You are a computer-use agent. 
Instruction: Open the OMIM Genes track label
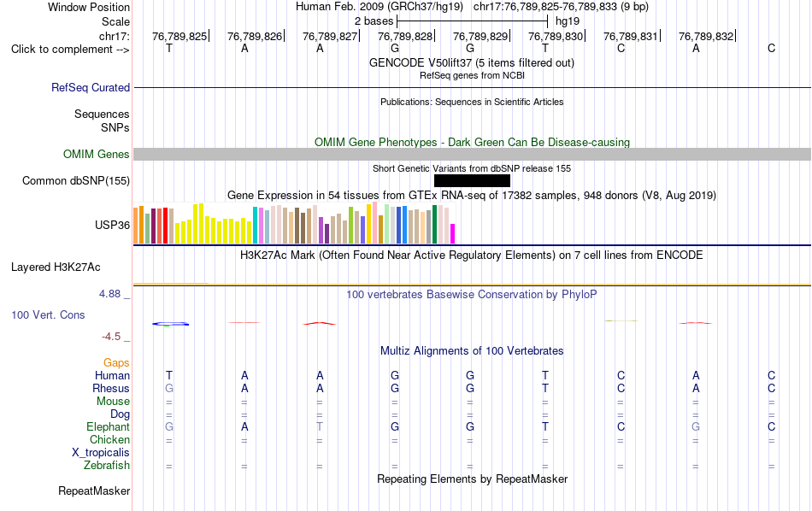[96, 155]
